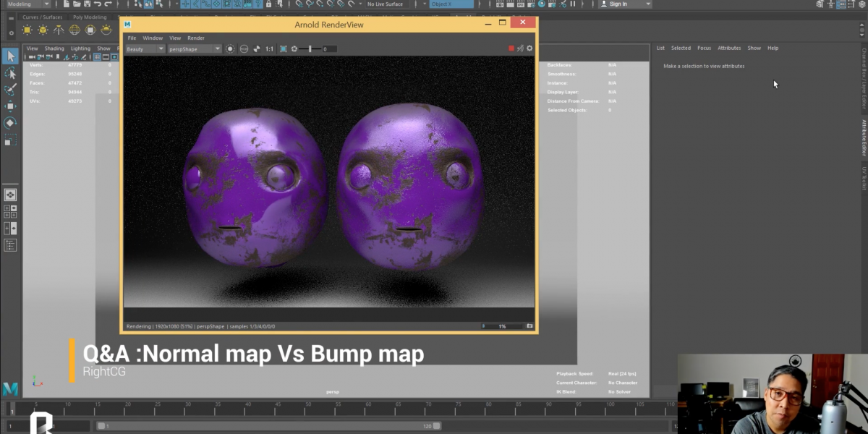Image resolution: width=868 pixels, height=434 pixels.
Task: Open the Beauty AOV dropdown
Action: click(145, 49)
